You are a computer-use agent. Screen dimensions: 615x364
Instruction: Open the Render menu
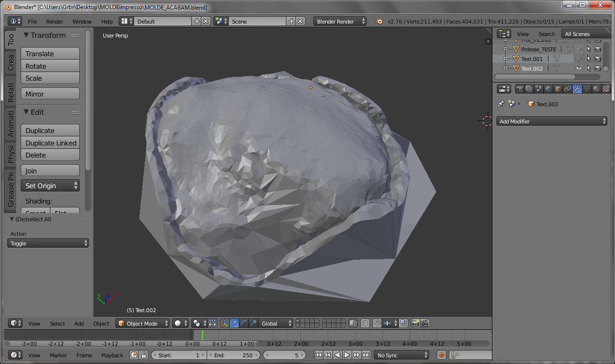55,22
